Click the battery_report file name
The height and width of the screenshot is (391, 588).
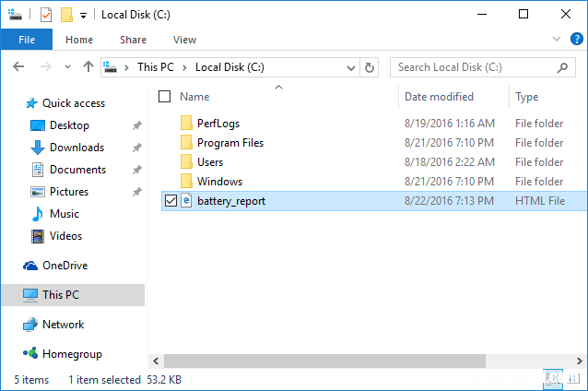[231, 201]
